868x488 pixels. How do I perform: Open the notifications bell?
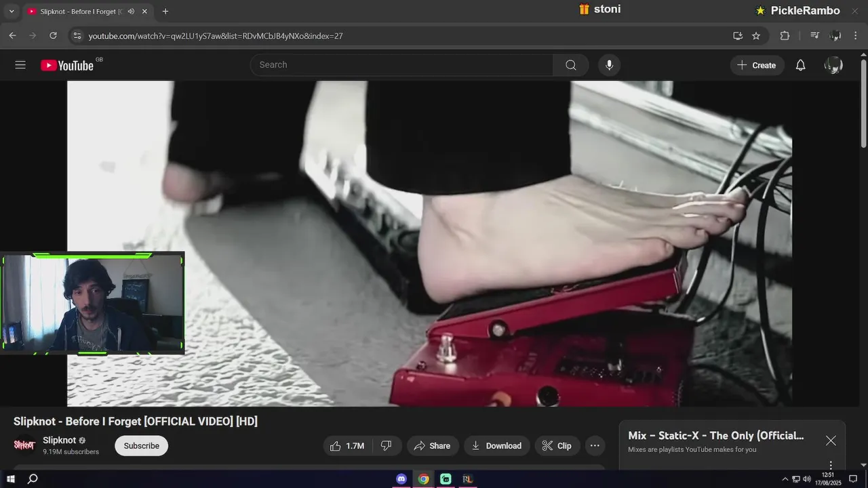pyautogui.click(x=800, y=65)
